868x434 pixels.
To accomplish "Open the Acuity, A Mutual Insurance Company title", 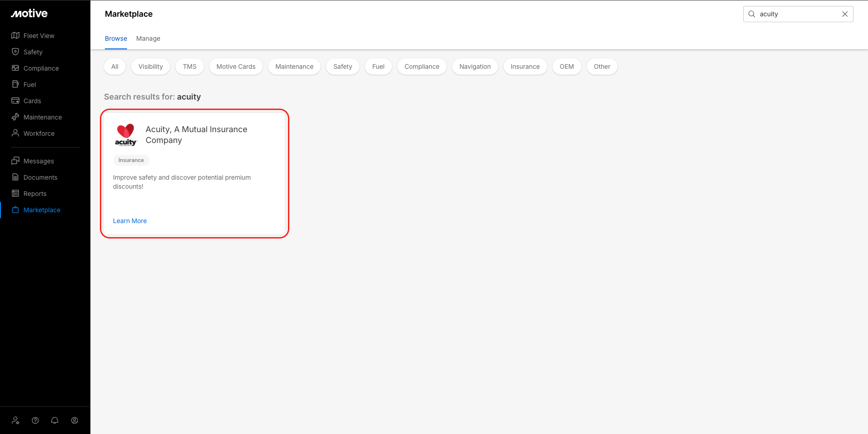I will [196, 135].
